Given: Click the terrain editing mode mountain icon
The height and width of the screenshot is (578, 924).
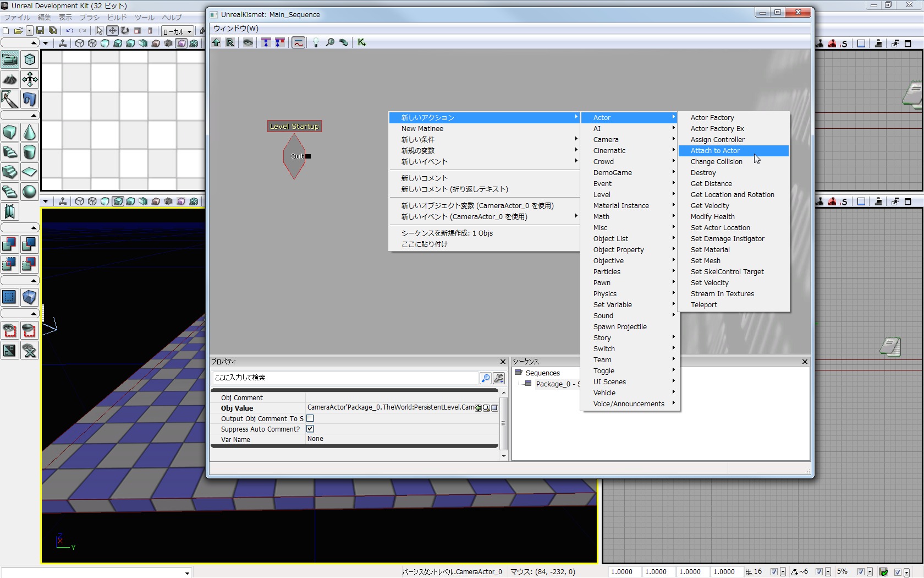Looking at the screenshot, I should click(10, 79).
